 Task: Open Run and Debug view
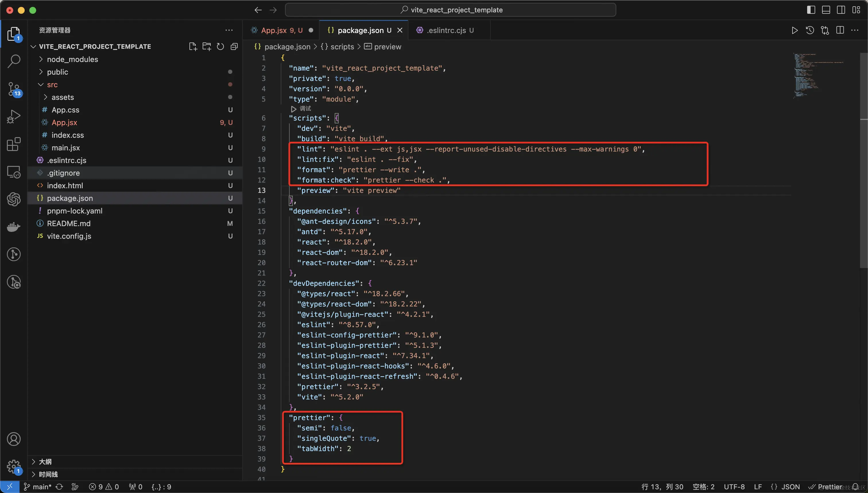pyautogui.click(x=14, y=117)
